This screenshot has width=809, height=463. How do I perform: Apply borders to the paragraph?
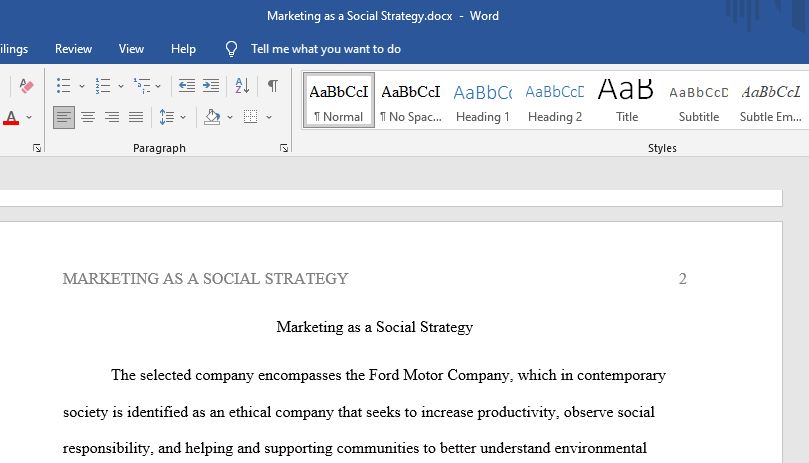coord(251,117)
